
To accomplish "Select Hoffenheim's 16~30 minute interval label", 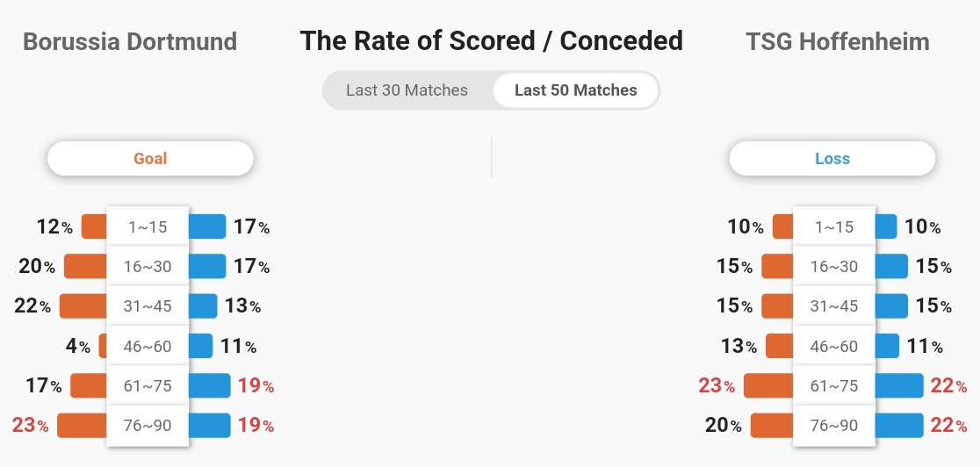I will (834, 266).
